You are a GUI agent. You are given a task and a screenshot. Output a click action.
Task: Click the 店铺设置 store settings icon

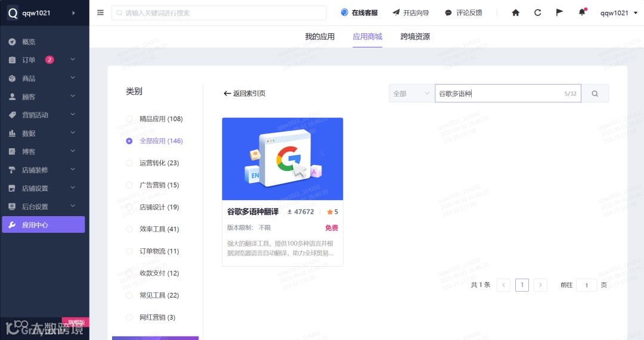pyautogui.click(x=13, y=188)
